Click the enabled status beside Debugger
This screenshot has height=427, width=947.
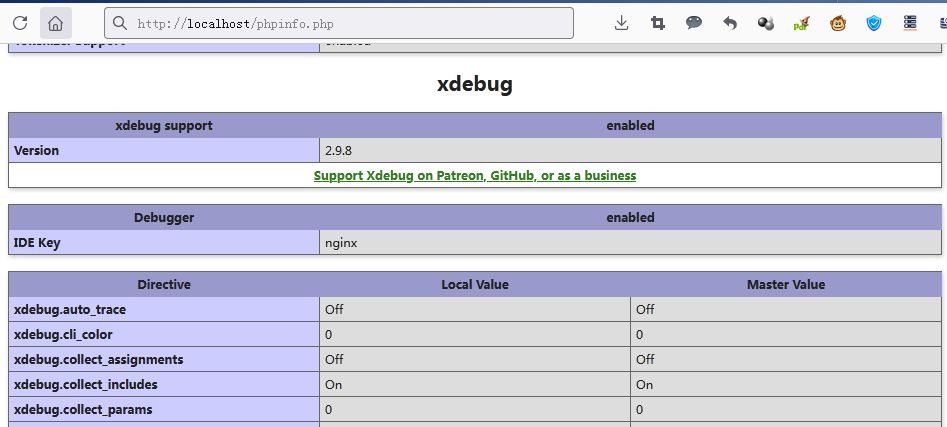click(x=631, y=217)
